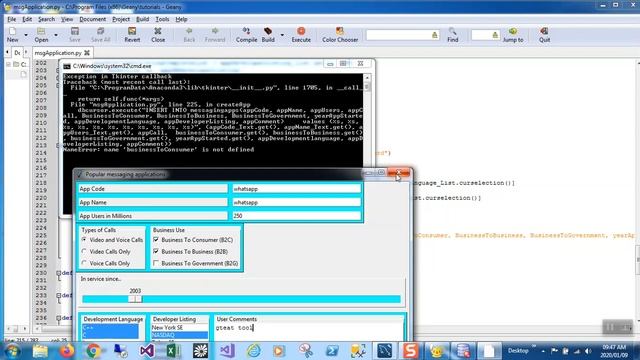Click the Jump to toolbar icon
This screenshot has width=640, height=360.
pos(513,34)
